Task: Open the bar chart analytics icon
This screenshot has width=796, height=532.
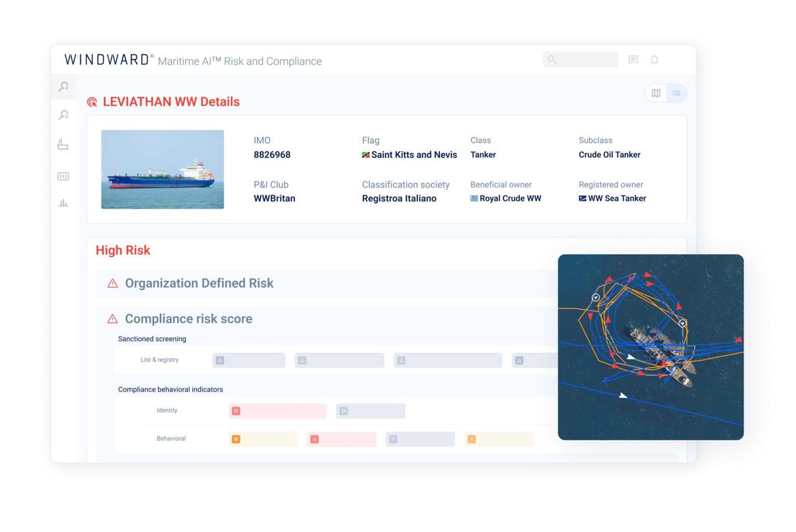Action: coord(63,203)
